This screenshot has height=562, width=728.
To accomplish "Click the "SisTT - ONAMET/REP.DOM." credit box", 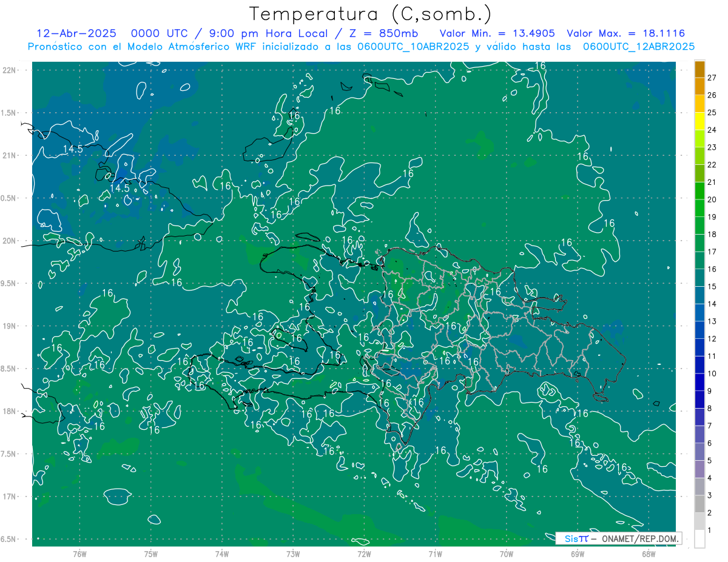I will [x=618, y=538].
